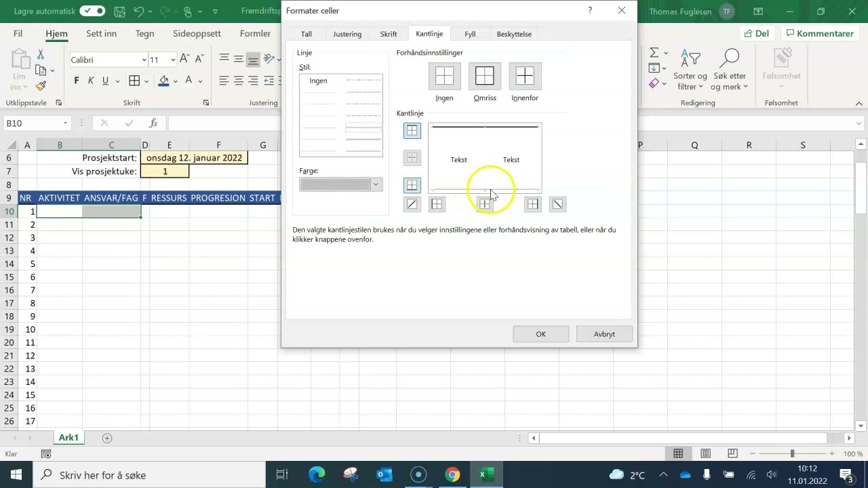
Task: Click the cut scissors icon
Action: click(x=41, y=54)
